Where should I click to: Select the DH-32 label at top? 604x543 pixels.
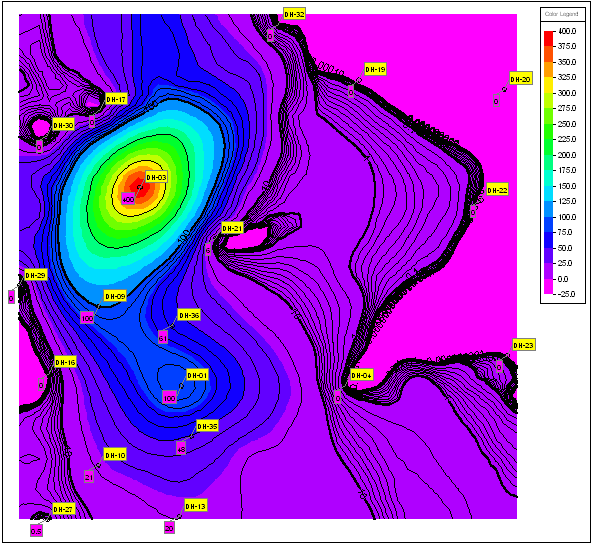pyautogui.click(x=294, y=14)
